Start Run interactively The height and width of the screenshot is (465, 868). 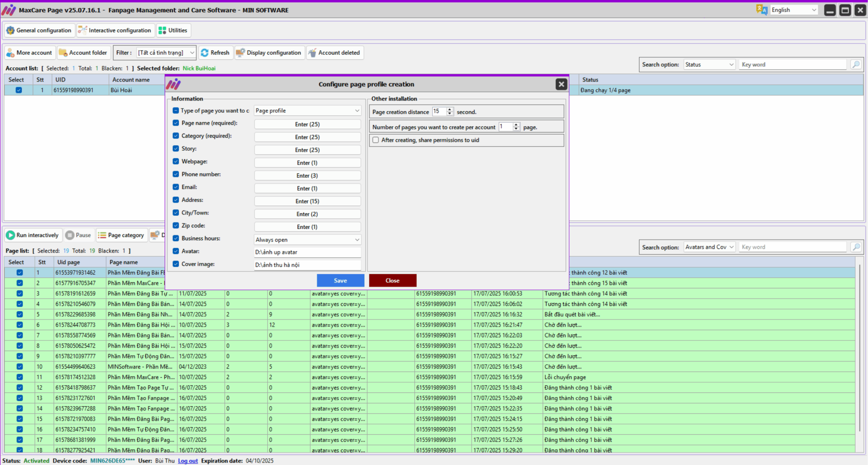tap(33, 235)
